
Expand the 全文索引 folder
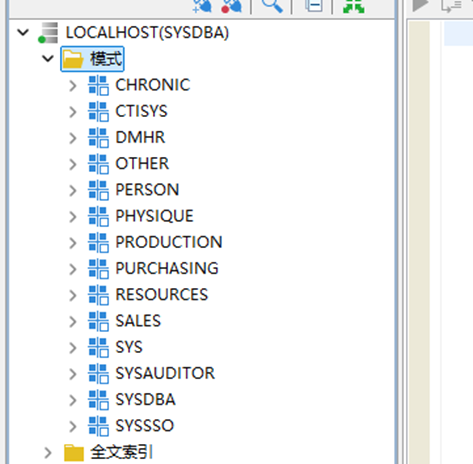pos(48,453)
